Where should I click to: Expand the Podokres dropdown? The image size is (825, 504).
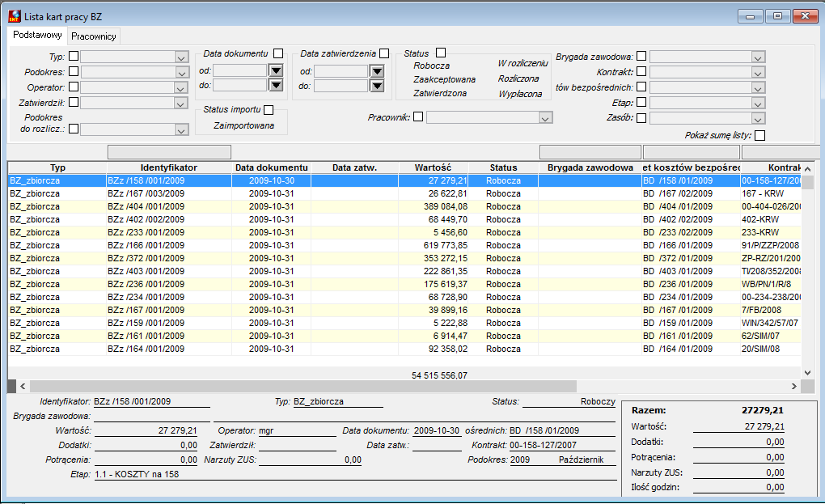181,73
